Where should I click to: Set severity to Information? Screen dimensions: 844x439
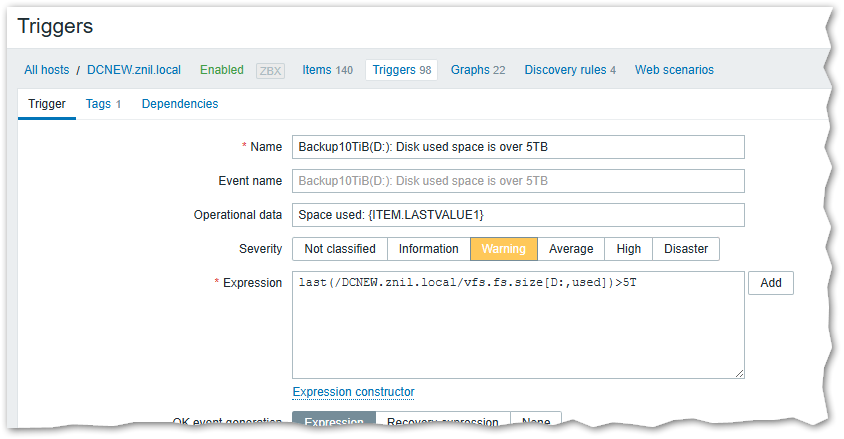[x=428, y=249]
